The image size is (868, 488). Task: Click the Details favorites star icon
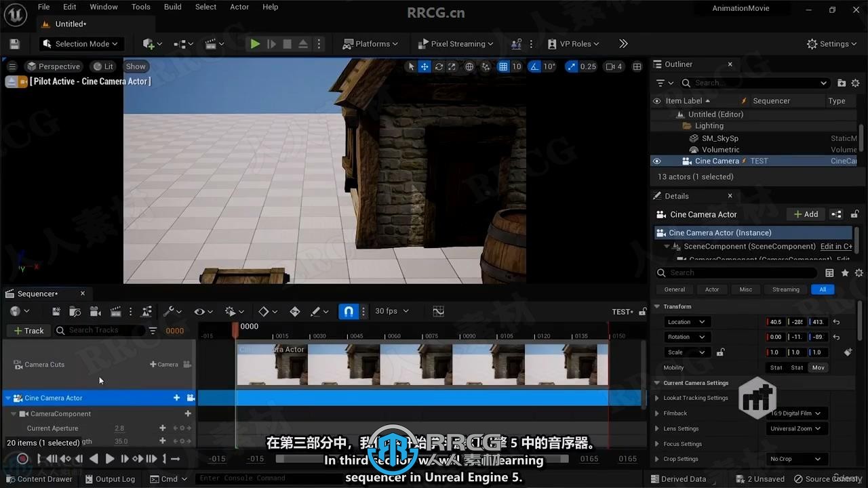tap(845, 272)
